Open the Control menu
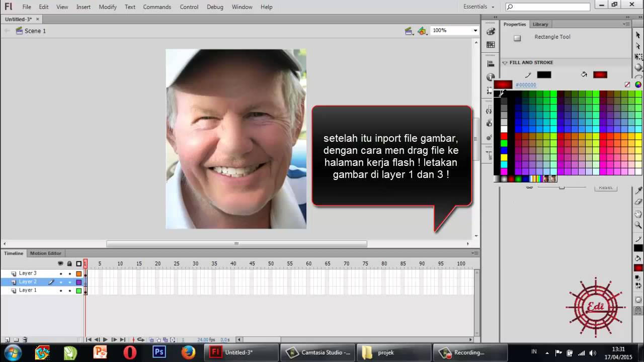Screen dimensions: 644x362 pos(189,7)
